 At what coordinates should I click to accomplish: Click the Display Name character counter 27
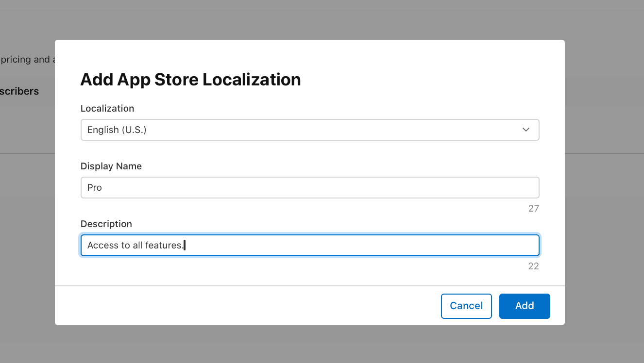coord(534,209)
